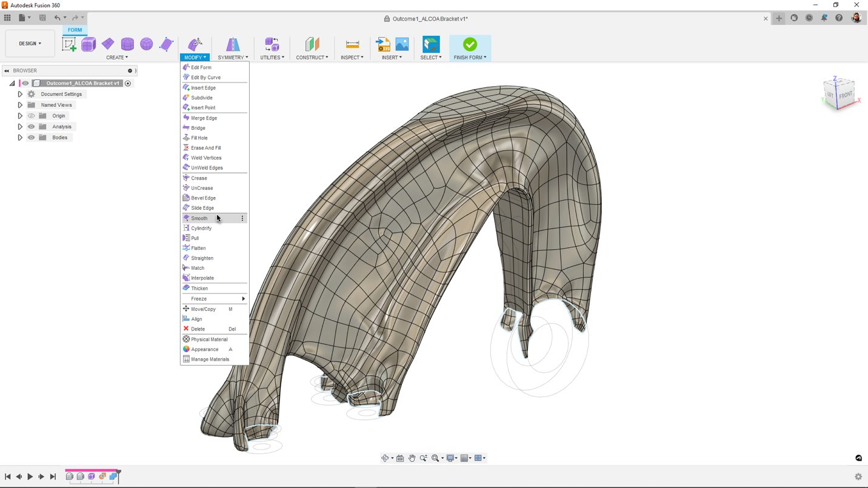The width and height of the screenshot is (868, 488).
Task: Toggle visibility of the Origin folder
Action: tap(32, 116)
